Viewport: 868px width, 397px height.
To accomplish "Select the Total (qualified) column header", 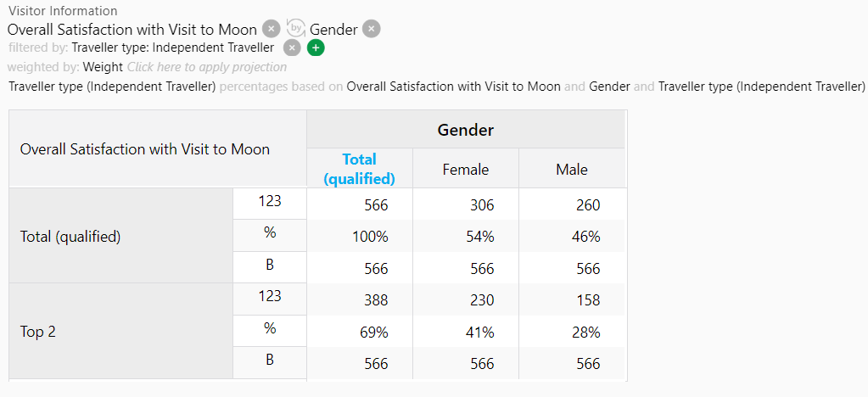I will click(x=360, y=168).
